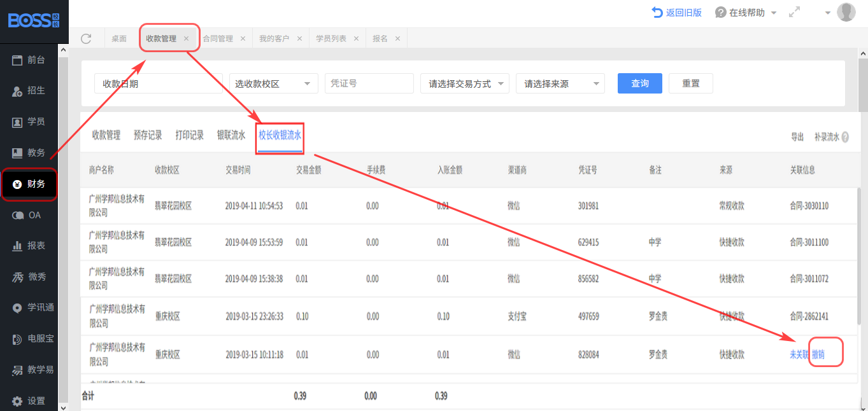The image size is (868, 411).
Task: Open 微秀 in the sidebar
Action: pyautogui.click(x=29, y=277)
